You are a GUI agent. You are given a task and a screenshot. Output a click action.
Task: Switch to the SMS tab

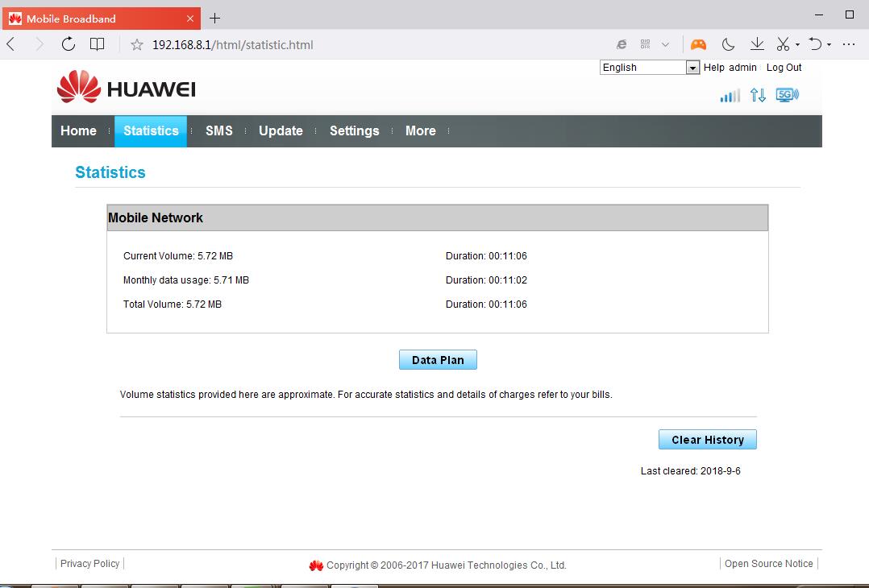(x=218, y=130)
